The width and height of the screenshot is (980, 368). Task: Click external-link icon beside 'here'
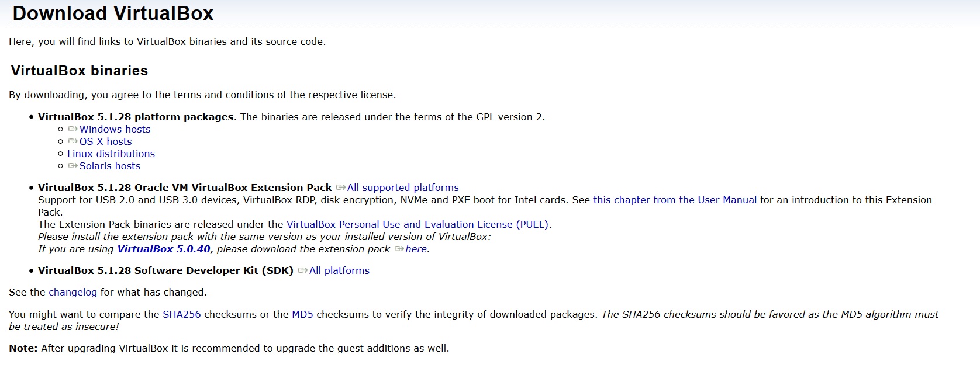(x=399, y=249)
